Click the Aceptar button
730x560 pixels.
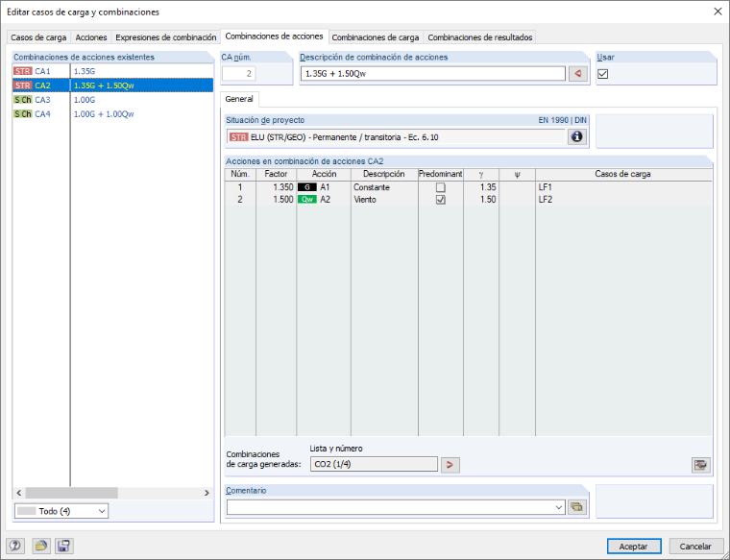(x=633, y=546)
